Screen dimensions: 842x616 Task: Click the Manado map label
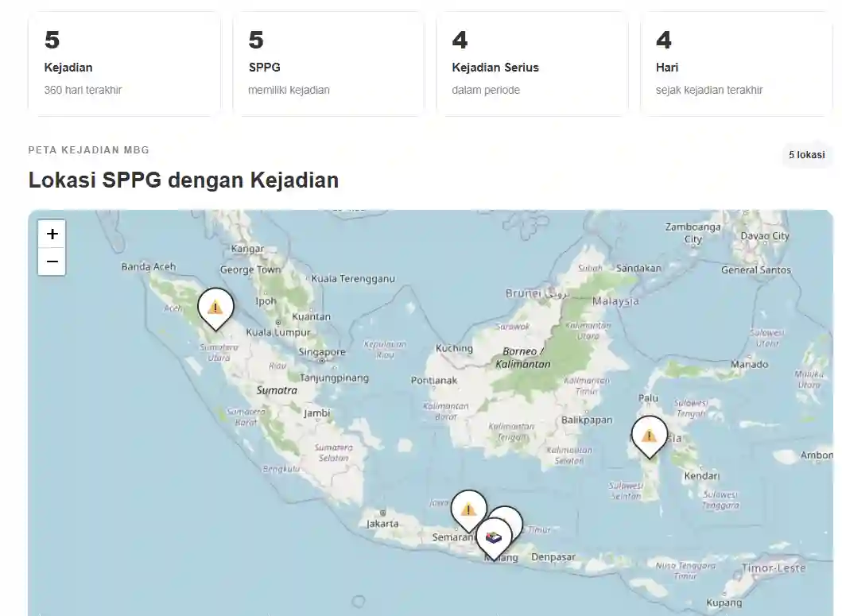pos(749,364)
